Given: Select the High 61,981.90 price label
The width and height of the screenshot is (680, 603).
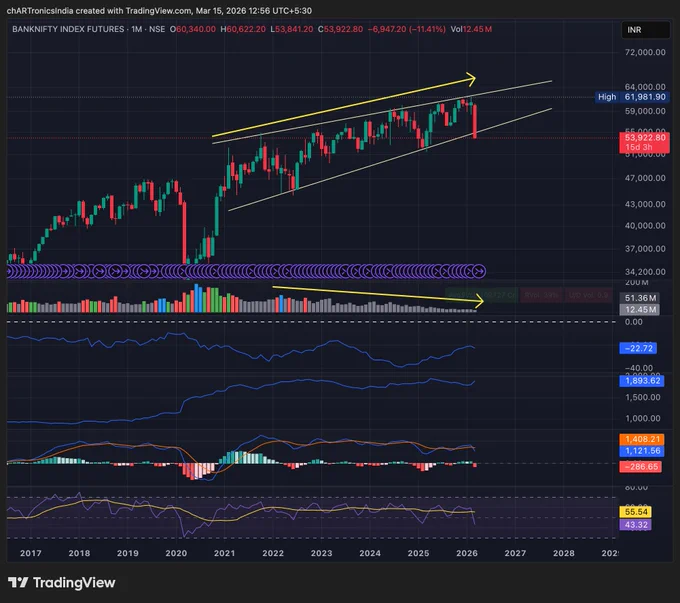Looking at the screenshot, I should click(x=631, y=97).
